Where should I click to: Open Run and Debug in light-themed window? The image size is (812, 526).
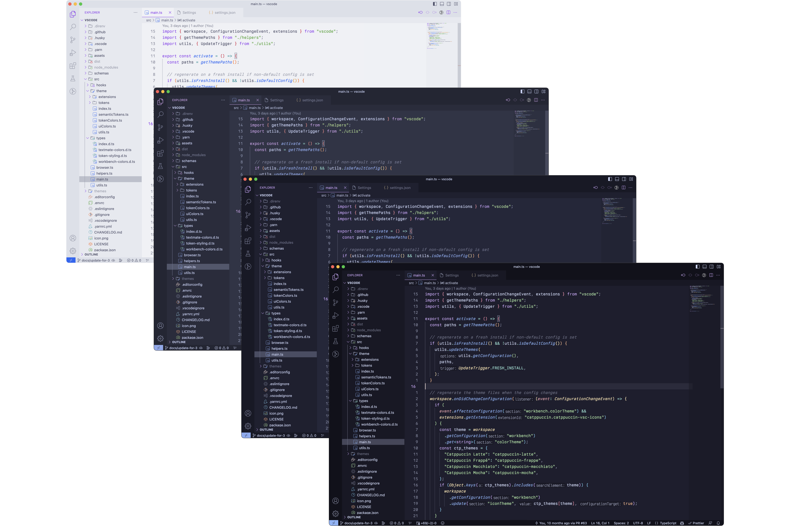(73, 53)
